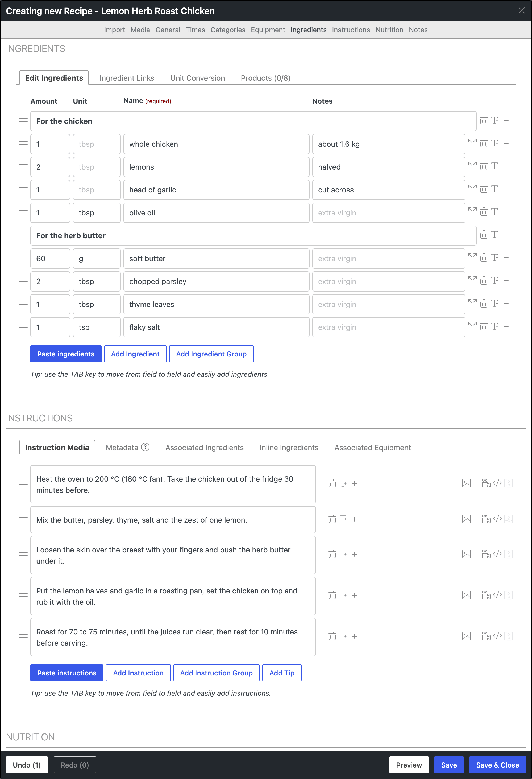Delete the For the chicken group

[x=483, y=120]
